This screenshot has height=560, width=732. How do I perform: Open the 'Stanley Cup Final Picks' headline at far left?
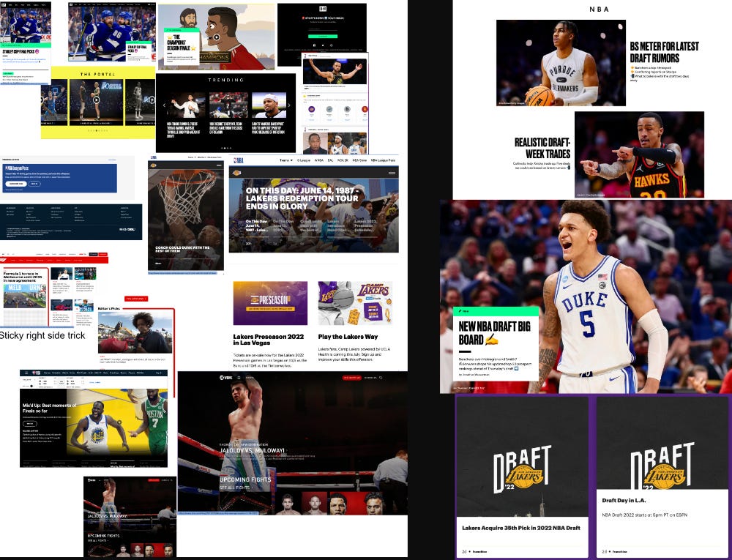tap(20, 52)
